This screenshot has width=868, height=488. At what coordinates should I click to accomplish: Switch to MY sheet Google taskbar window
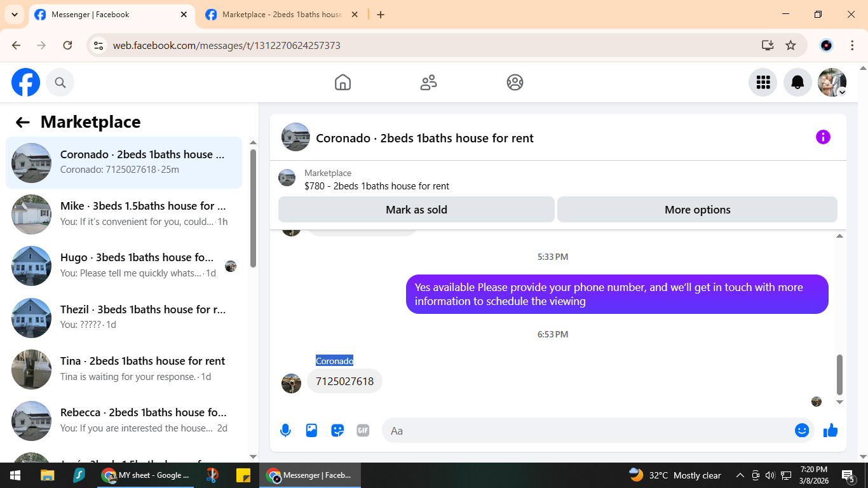tap(146, 475)
